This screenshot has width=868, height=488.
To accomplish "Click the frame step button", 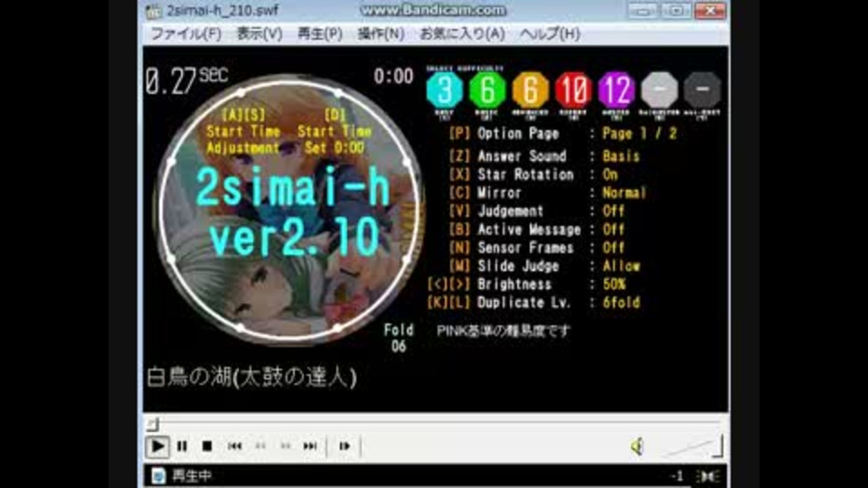I will point(344,446).
